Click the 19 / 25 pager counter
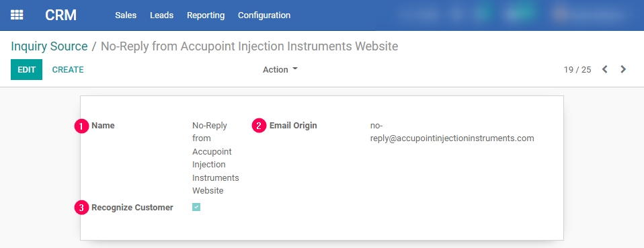This screenshot has width=644, height=248. 577,70
